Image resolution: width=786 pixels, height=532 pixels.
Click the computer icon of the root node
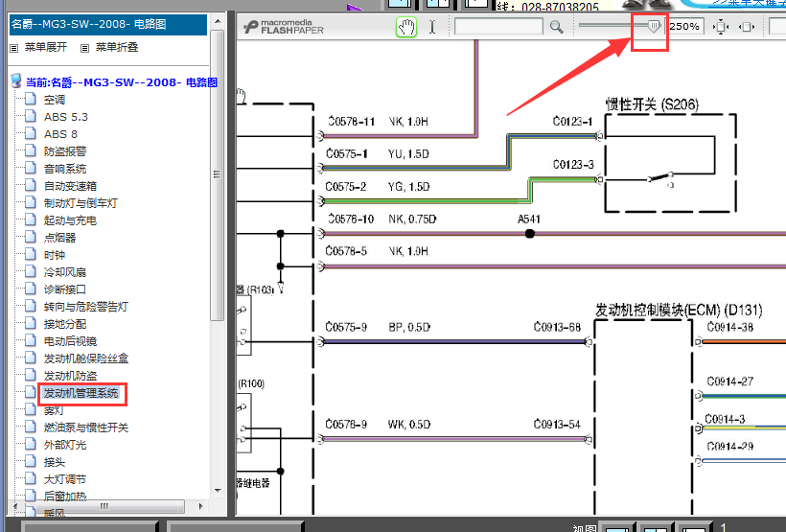(x=16, y=81)
